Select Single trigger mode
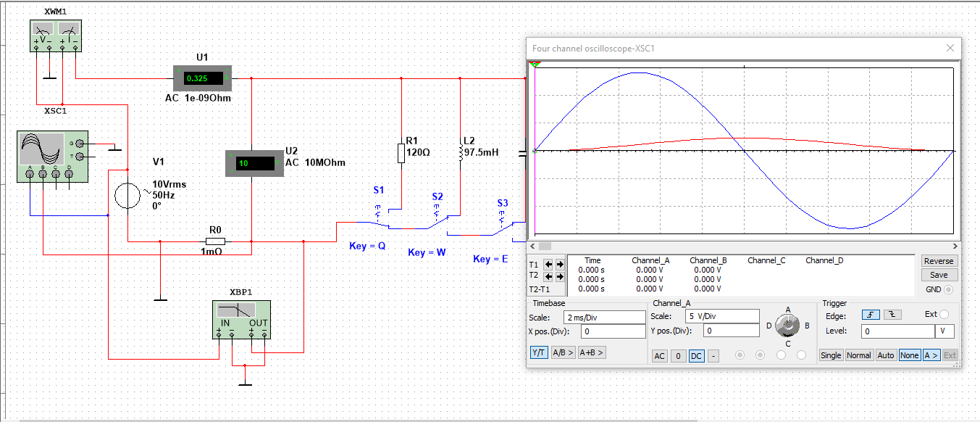 tap(831, 355)
